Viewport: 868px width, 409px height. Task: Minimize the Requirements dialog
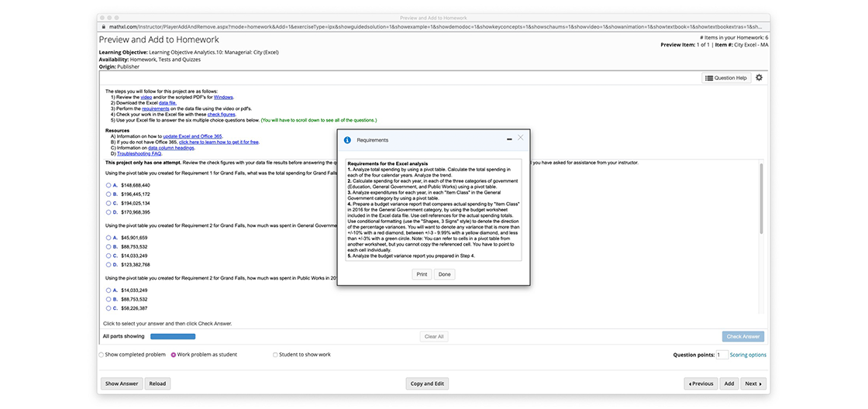[x=508, y=139]
